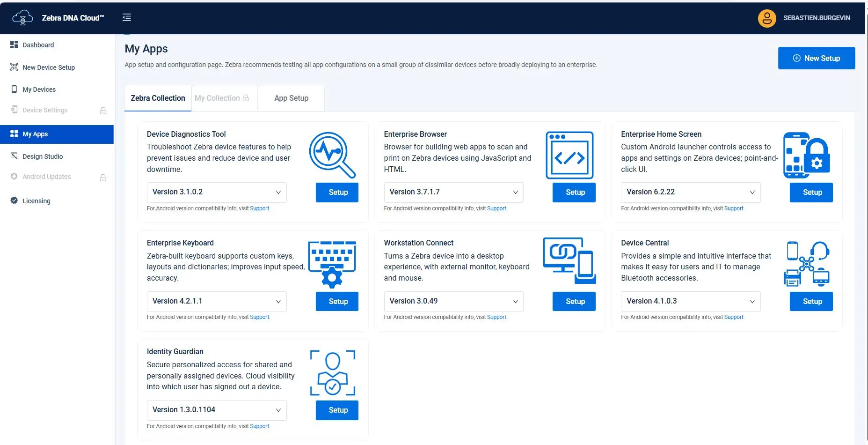Expand Device Diagnostics Tool version 3.1.0.2 dropdown
Image resolution: width=868 pixels, height=445 pixels.
(217, 192)
